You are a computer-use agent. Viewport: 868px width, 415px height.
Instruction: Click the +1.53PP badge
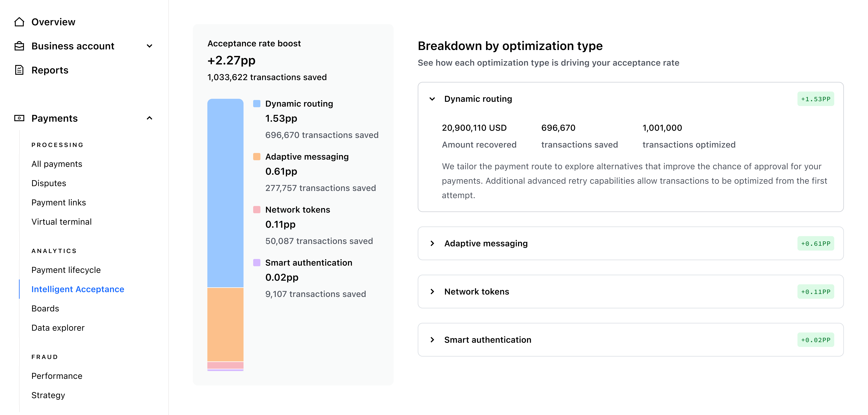click(815, 99)
